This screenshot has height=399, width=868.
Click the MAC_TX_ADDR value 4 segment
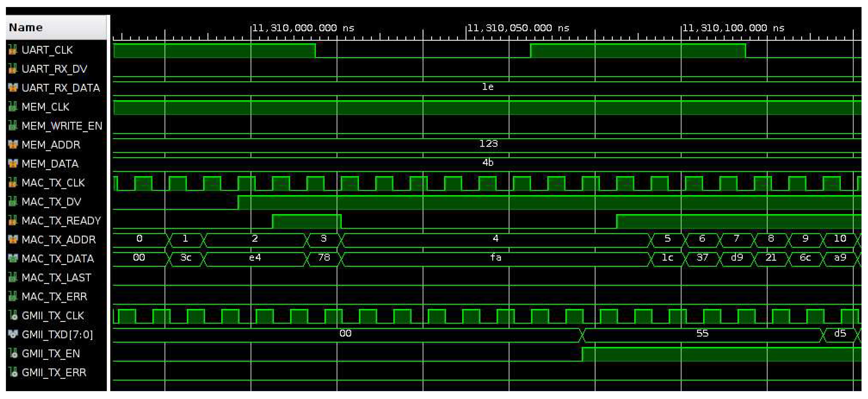[495, 239]
